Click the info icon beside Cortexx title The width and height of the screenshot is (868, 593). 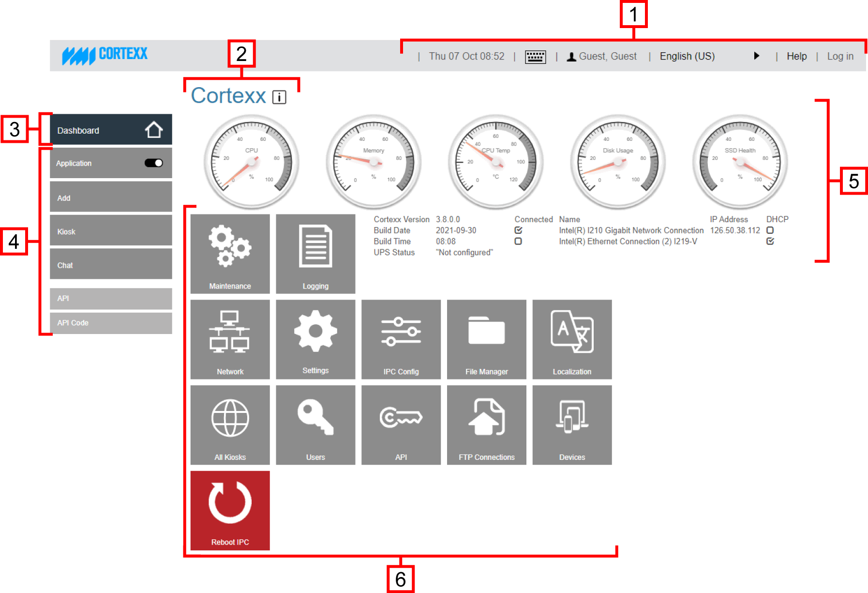[279, 97]
